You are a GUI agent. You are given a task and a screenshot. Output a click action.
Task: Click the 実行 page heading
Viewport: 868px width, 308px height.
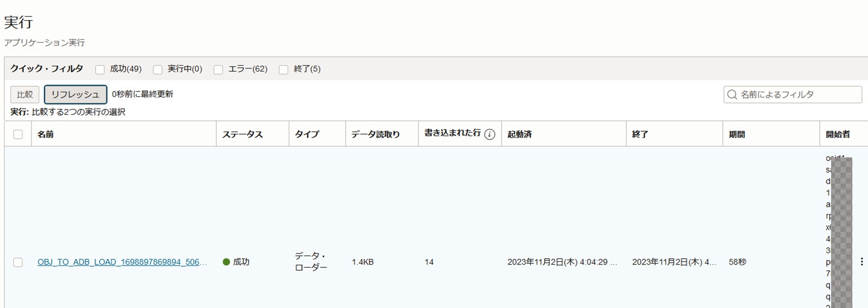point(19,22)
